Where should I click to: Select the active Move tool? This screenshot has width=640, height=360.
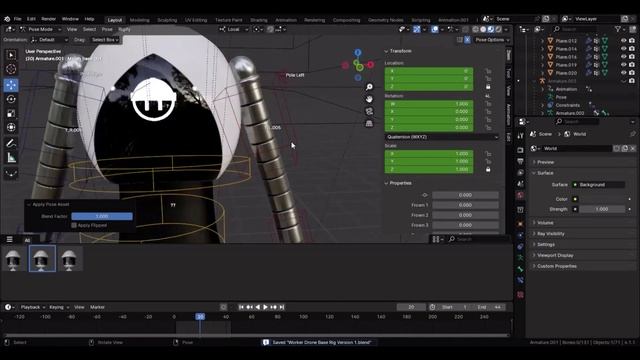11,85
